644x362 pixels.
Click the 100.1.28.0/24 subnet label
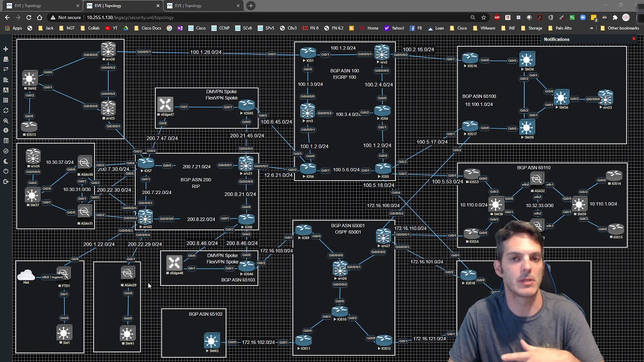(x=206, y=52)
